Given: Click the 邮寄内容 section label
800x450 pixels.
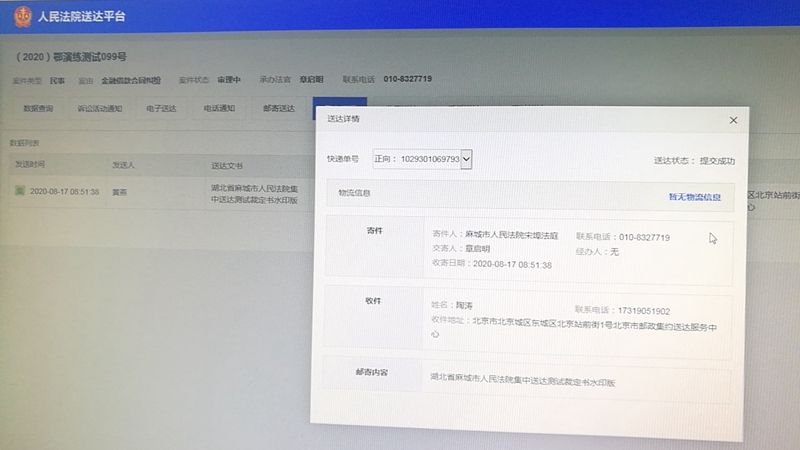Looking at the screenshot, I should pos(371,372).
